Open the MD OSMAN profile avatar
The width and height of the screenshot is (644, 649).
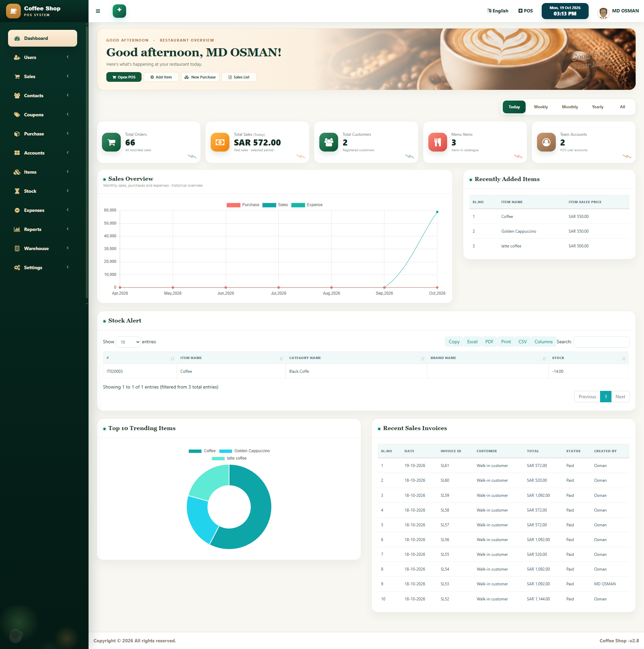pyautogui.click(x=603, y=13)
